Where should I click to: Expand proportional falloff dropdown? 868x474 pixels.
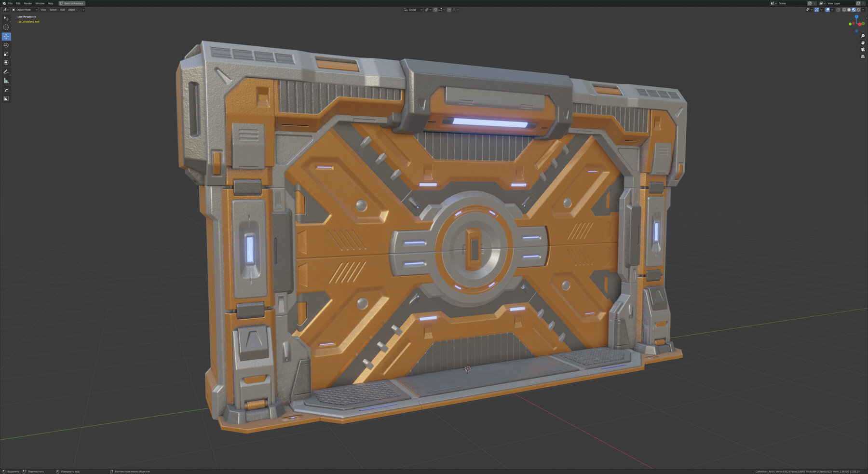[x=455, y=10]
